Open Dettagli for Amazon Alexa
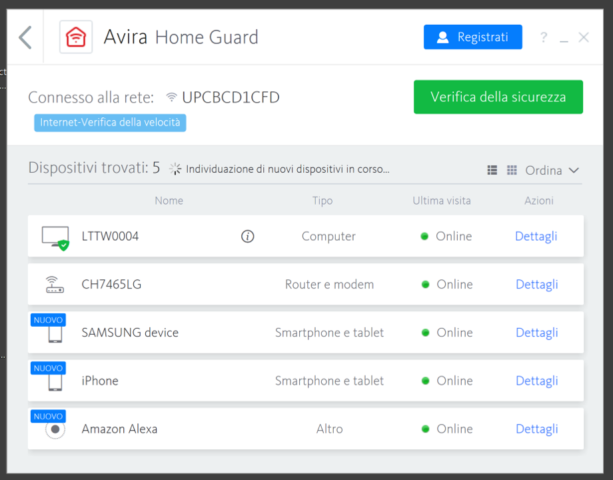Image resolution: width=613 pixels, height=480 pixels. click(537, 429)
